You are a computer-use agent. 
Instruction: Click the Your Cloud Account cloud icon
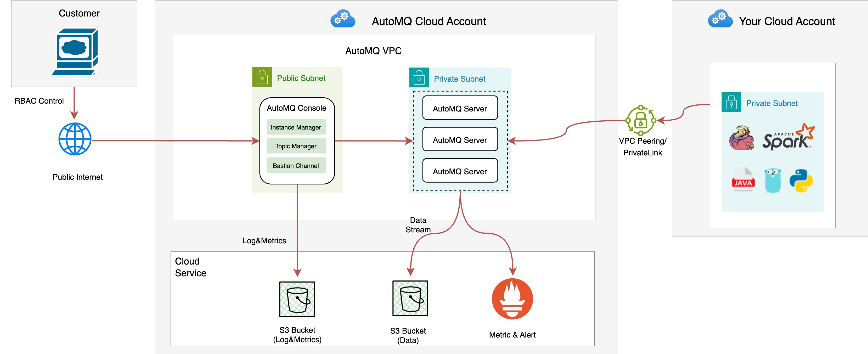click(x=720, y=19)
